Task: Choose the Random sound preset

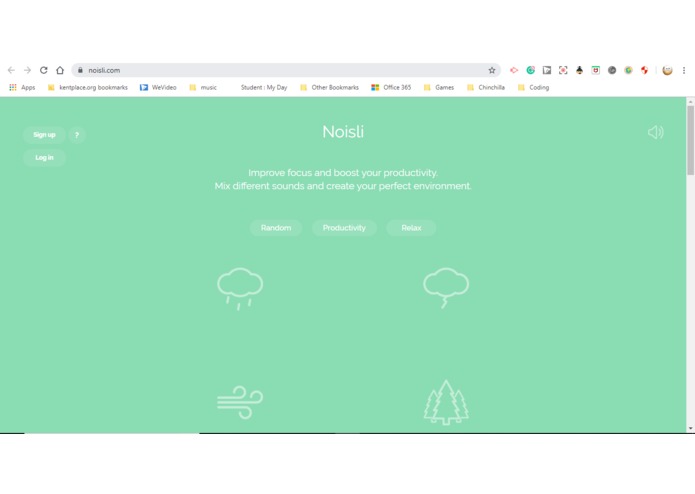Action: point(276,228)
